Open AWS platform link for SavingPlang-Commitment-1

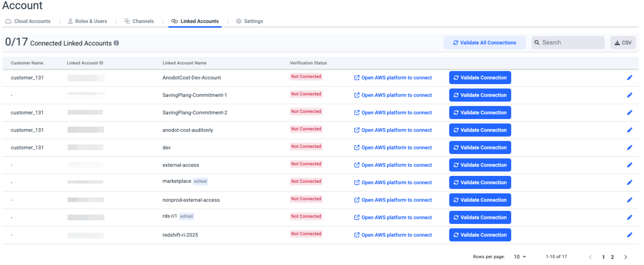[393, 95]
